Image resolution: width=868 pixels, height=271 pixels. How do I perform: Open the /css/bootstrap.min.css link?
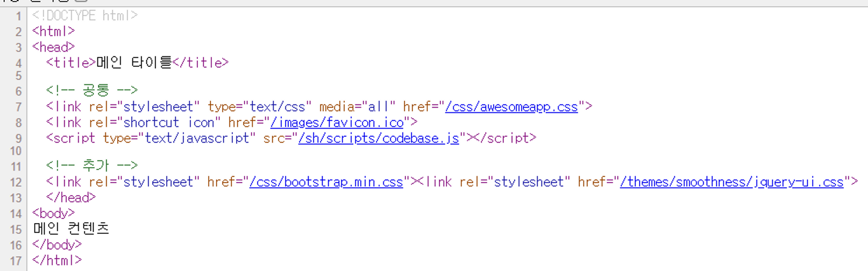326,182
